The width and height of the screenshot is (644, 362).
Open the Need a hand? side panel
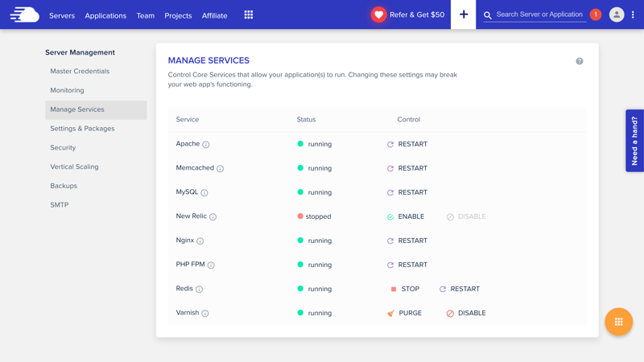click(634, 141)
